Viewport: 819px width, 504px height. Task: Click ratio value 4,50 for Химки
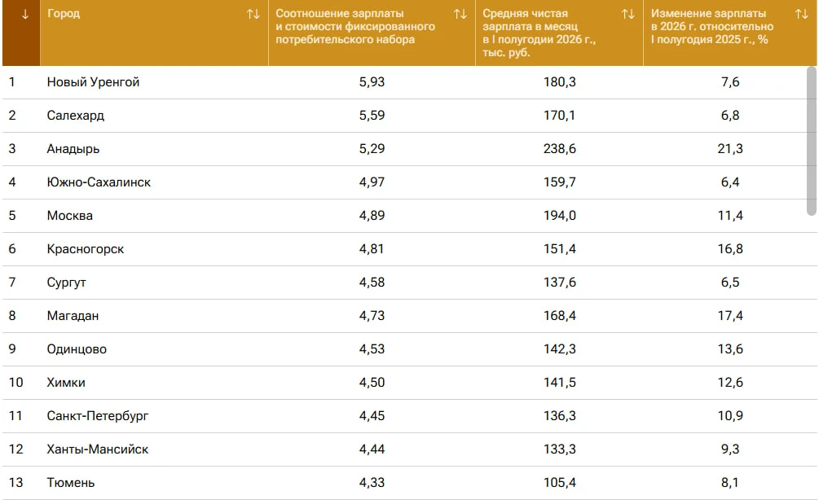tap(372, 383)
